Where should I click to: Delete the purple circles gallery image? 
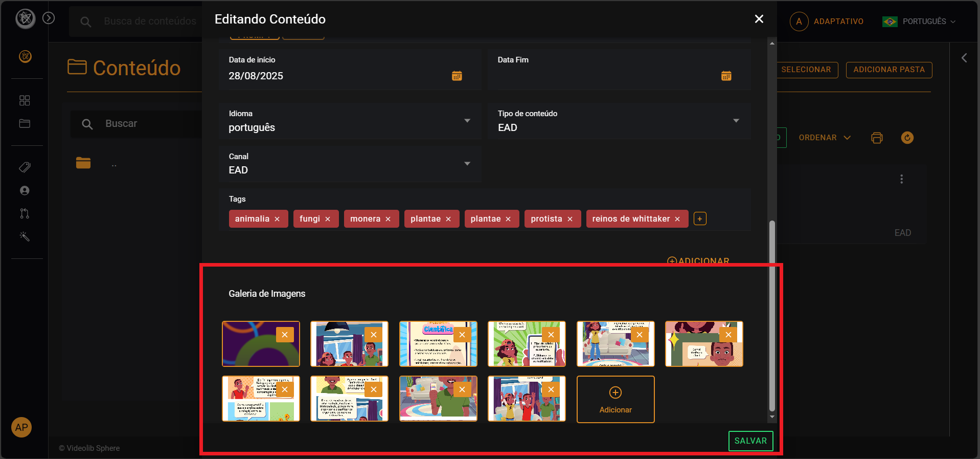coord(285,335)
